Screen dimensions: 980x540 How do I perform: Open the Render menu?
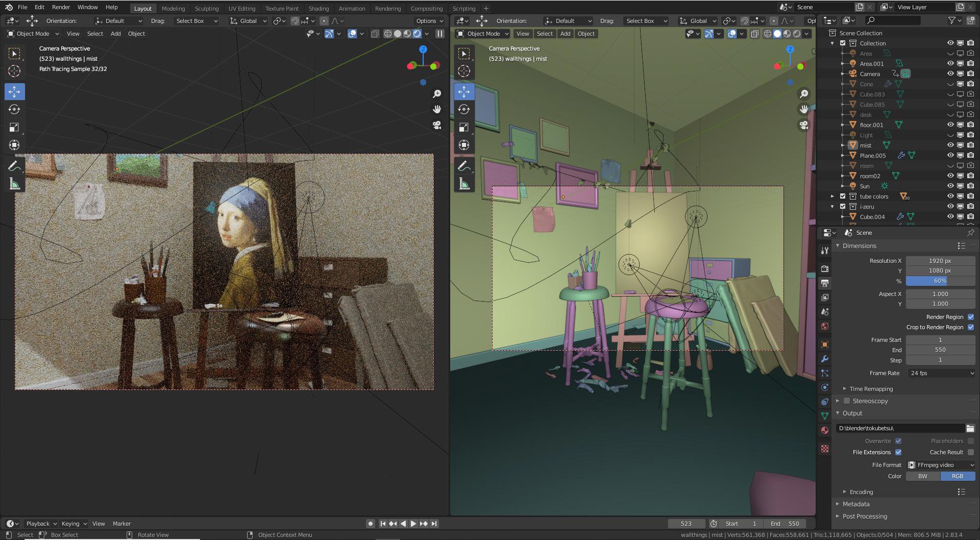(x=61, y=7)
